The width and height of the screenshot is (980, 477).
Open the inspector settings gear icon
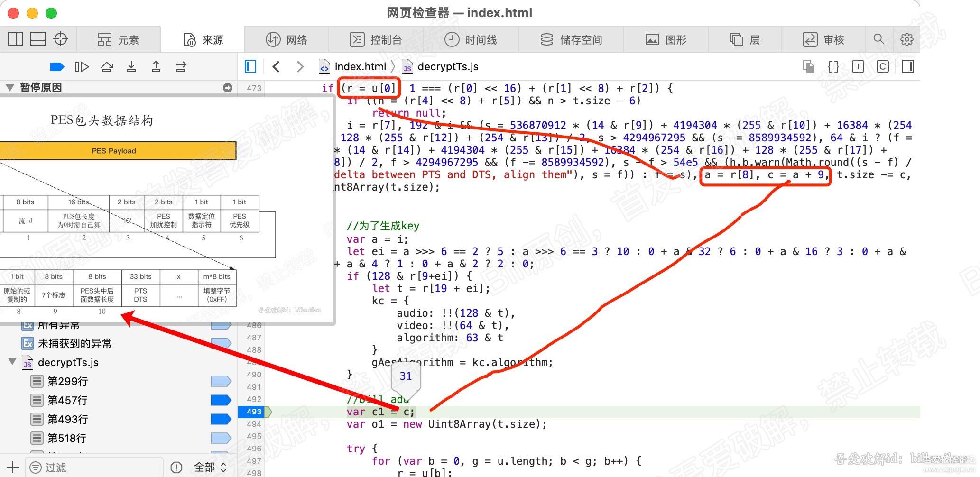click(907, 39)
